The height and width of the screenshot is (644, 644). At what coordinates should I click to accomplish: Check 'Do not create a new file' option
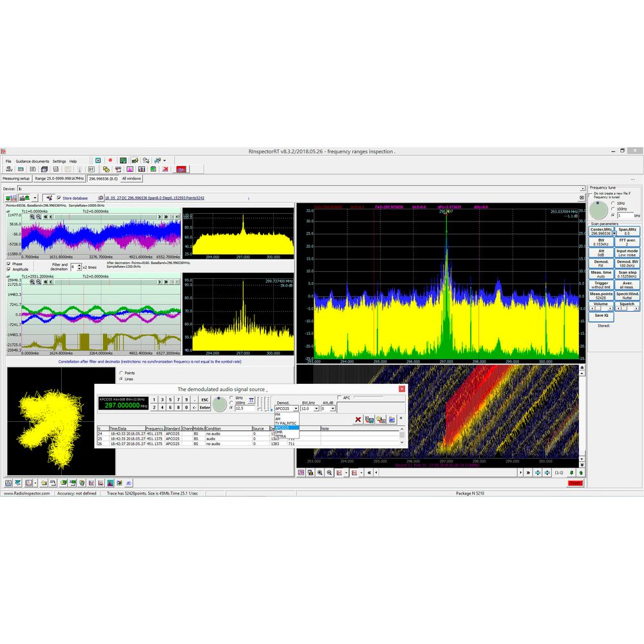click(x=591, y=195)
